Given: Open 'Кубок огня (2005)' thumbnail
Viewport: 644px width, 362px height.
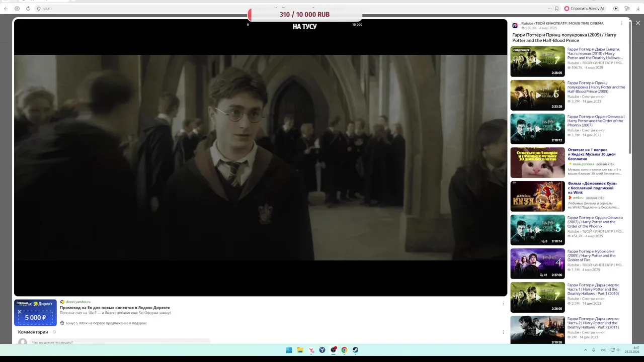Looking at the screenshot, I should (537, 263).
